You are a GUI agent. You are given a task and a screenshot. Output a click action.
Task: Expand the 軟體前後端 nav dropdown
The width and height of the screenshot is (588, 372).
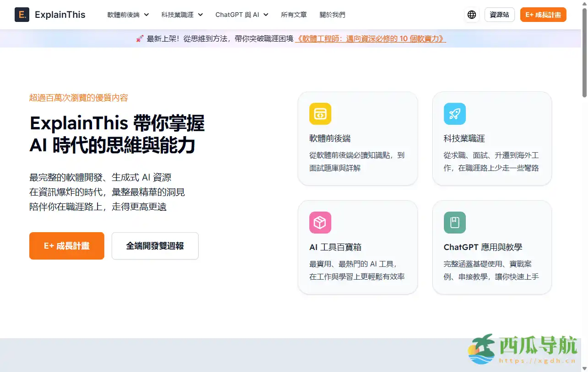(x=128, y=15)
